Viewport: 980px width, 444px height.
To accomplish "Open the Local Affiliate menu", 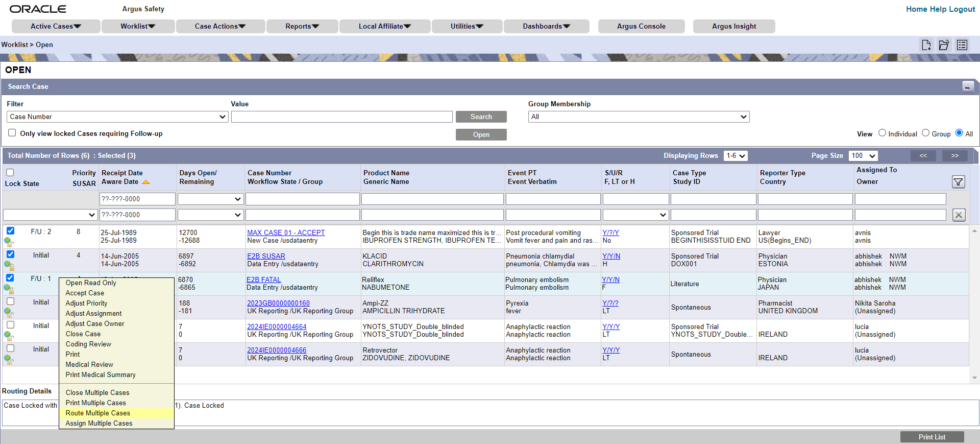I will pos(385,27).
